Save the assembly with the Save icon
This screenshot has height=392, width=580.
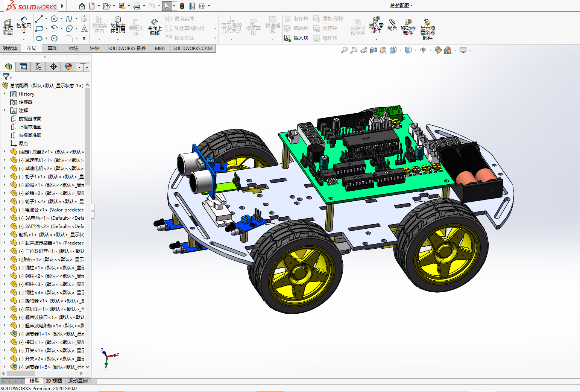pyautogui.click(x=121, y=6)
